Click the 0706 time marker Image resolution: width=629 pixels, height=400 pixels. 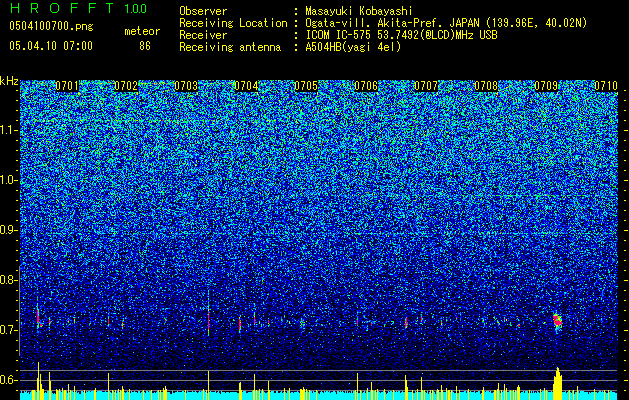click(366, 86)
